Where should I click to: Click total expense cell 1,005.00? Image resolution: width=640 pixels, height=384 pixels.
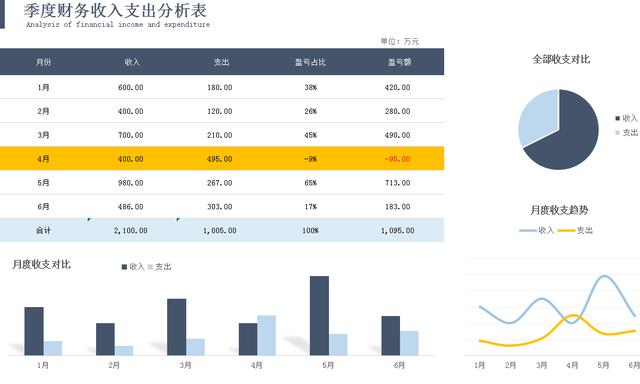(220, 231)
